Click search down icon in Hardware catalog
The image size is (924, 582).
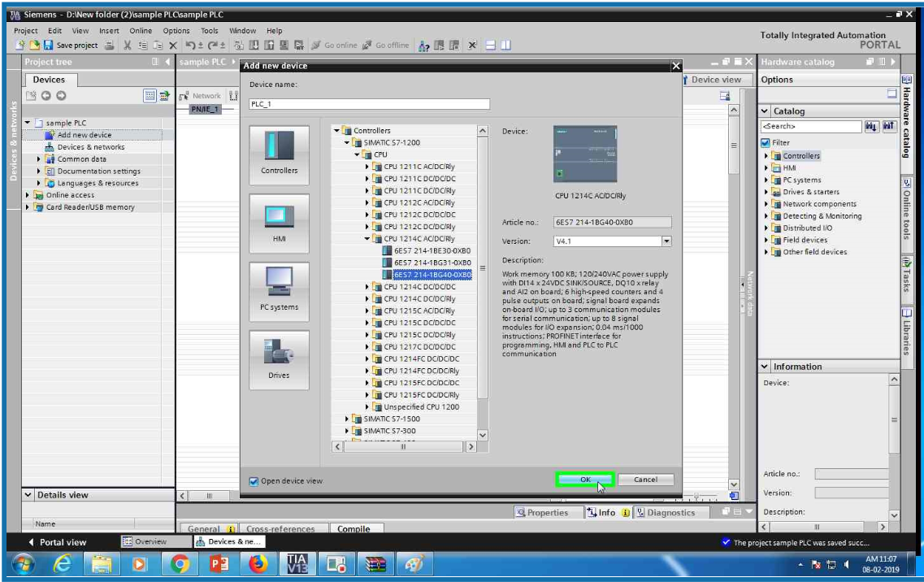pyautogui.click(x=871, y=126)
